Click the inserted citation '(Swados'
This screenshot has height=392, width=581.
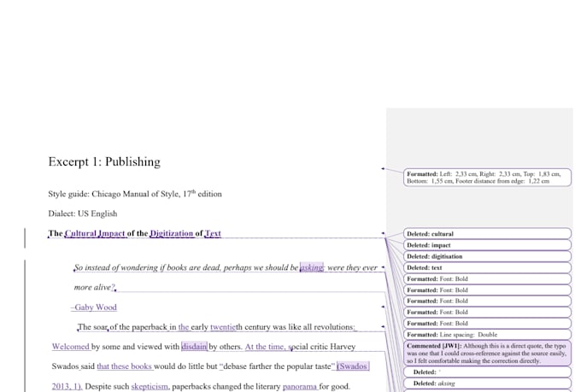(353, 366)
